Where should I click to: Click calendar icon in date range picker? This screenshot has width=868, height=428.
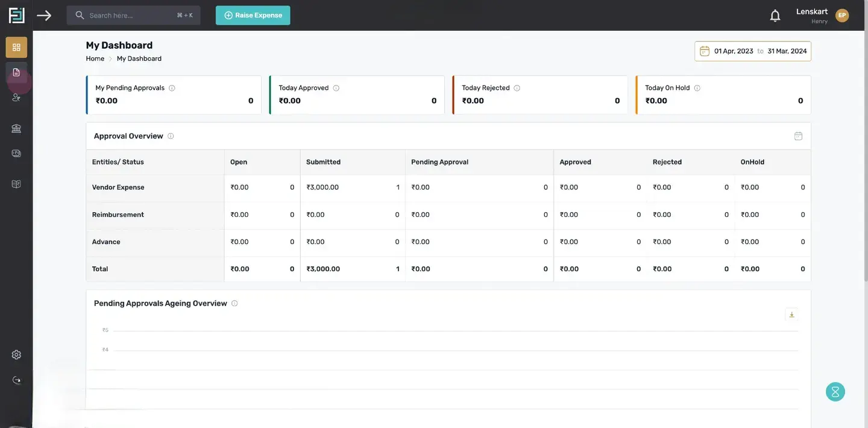click(705, 51)
